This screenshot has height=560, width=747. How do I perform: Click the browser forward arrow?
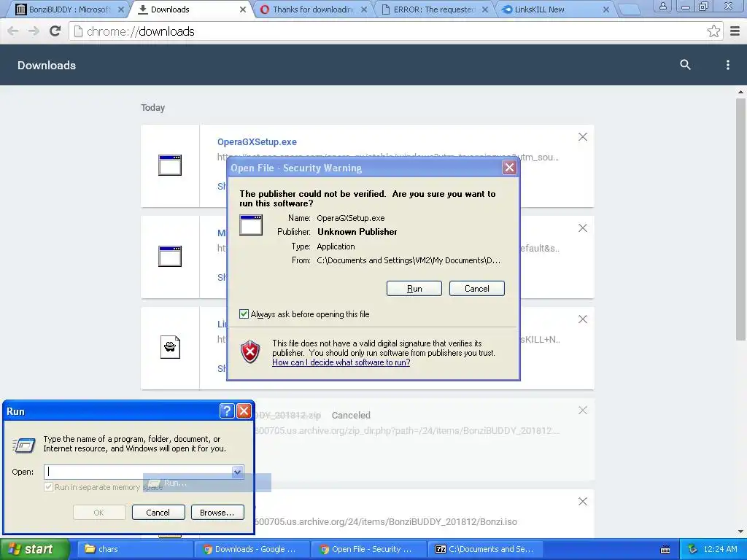[x=34, y=31]
